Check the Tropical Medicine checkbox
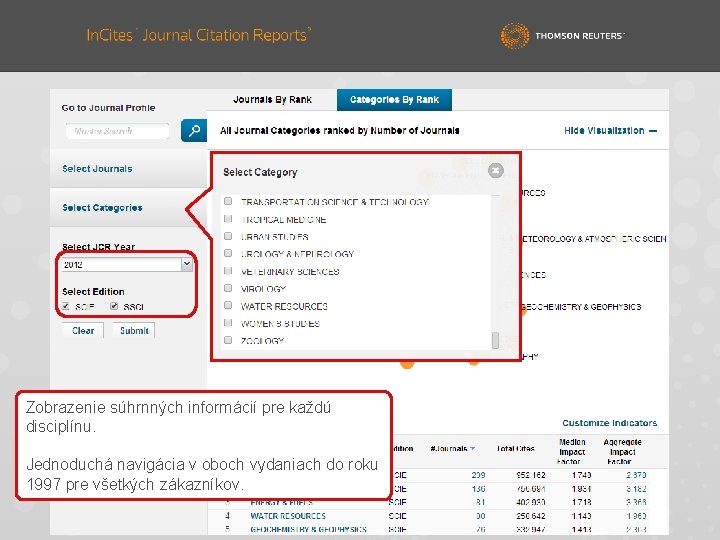Screen dimensions: 720x540 [228, 219]
